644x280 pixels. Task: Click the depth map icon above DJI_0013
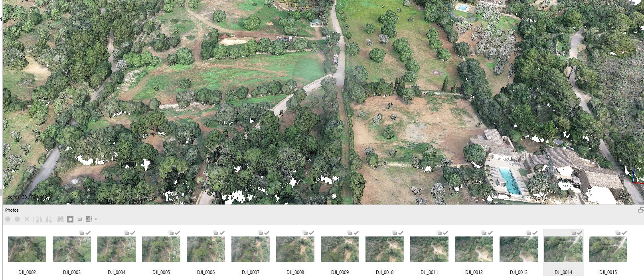coord(529,232)
